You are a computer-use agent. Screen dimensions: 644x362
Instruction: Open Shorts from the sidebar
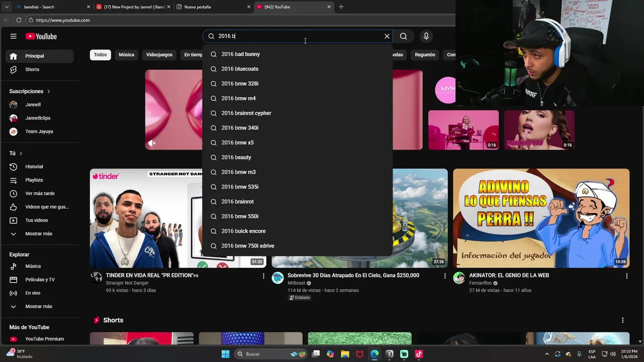(40, 69)
